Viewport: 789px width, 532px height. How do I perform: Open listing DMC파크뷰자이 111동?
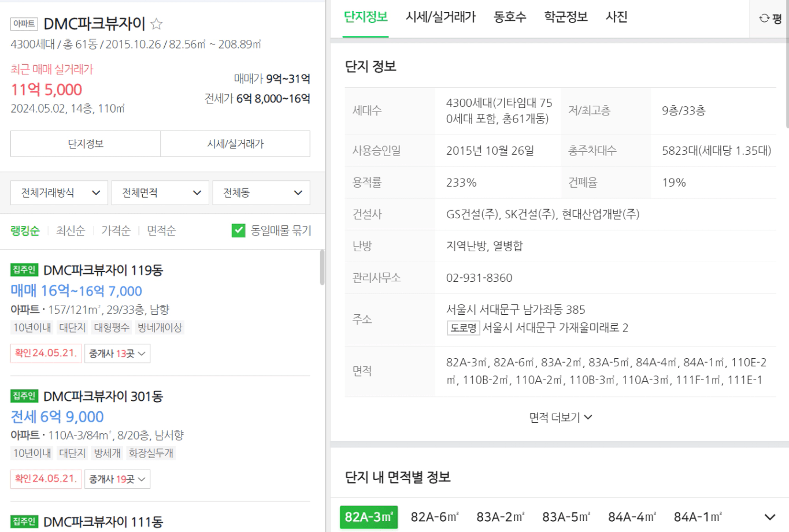[x=103, y=522]
